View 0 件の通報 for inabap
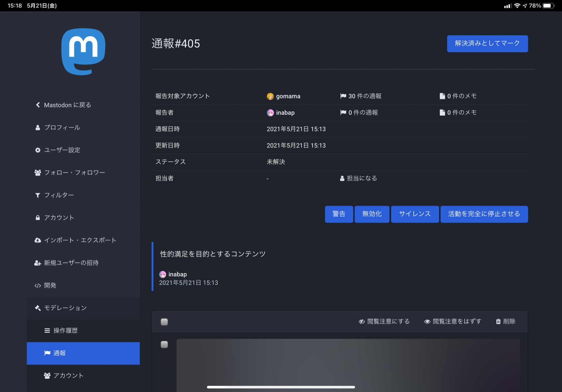Screen dimensions: 562x392 coord(359,112)
